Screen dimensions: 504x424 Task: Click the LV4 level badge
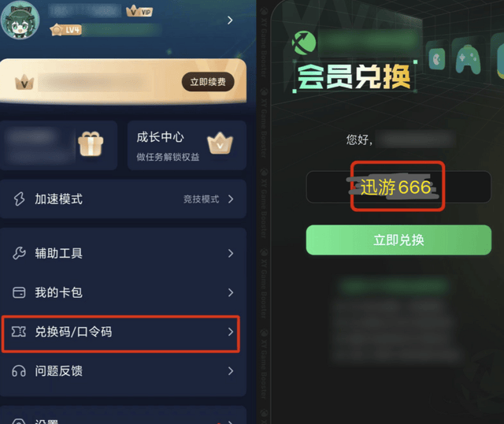[x=66, y=30]
